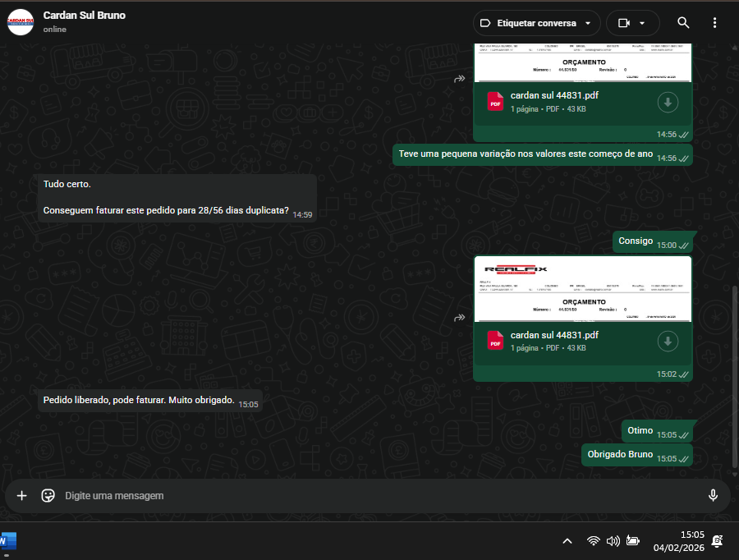The image size is (739, 560).
Task: Open Word from the Windows taskbar
Action: tap(7, 541)
